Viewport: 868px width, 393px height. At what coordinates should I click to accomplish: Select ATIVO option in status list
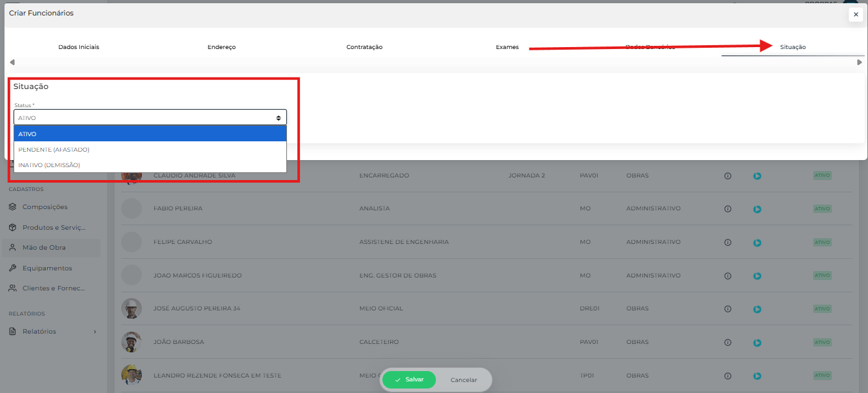[x=150, y=134]
